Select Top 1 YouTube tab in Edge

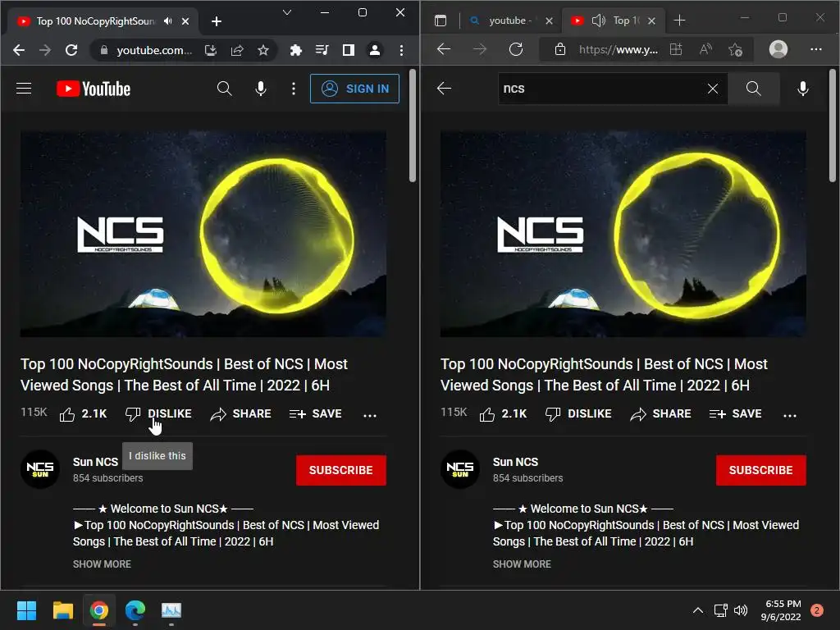pyautogui.click(x=626, y=21)
